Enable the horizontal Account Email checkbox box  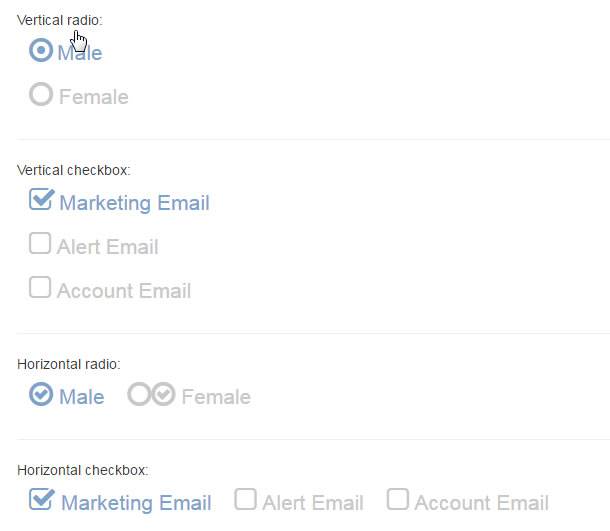(398, 499)
